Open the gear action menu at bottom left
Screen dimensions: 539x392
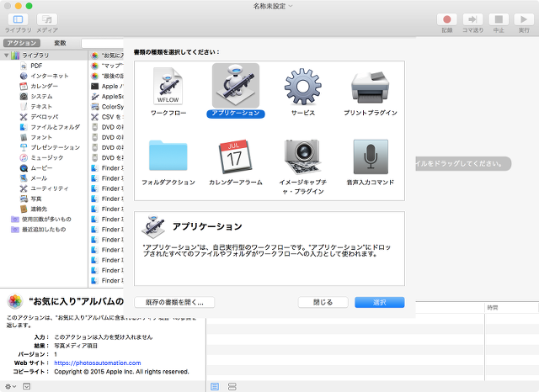10,386
